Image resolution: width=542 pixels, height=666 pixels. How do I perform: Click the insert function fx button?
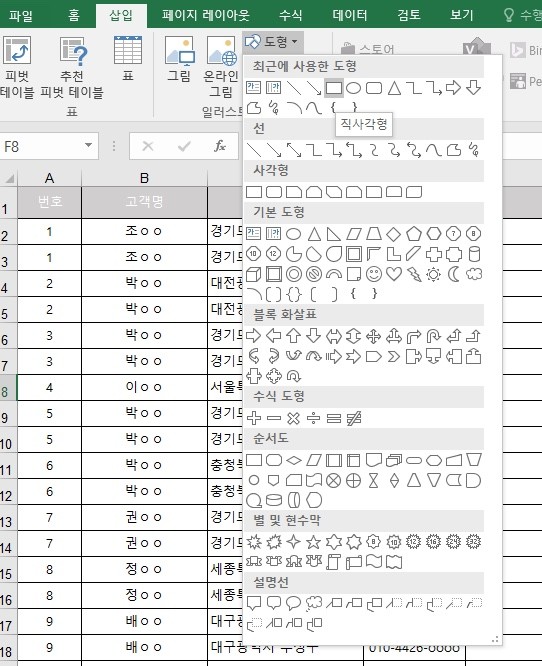[220, 146]
